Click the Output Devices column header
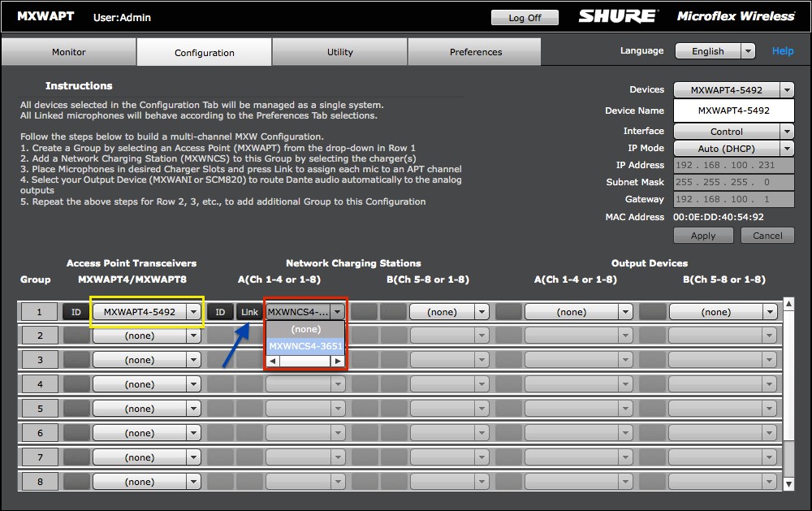This screenshot has height=511, width=812. tap(650, 263)
